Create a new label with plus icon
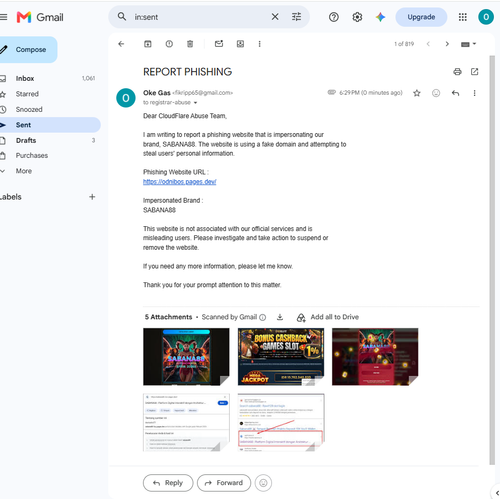500x499 pixels. point(92,197)
